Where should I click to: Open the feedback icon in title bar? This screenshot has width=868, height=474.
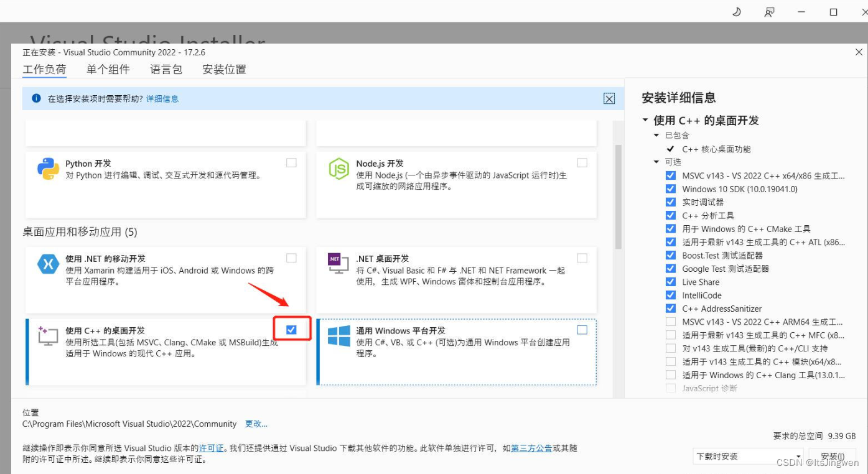[770, 11]
